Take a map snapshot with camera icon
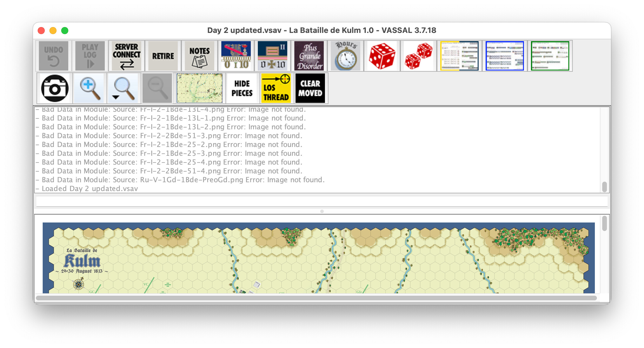644x348 pixels. click(55, 88)
